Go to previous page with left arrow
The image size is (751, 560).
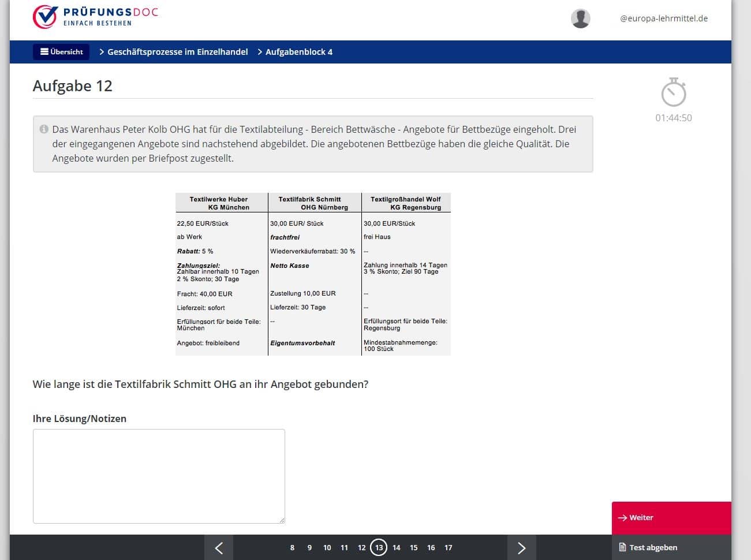click(x=219, y=547)
